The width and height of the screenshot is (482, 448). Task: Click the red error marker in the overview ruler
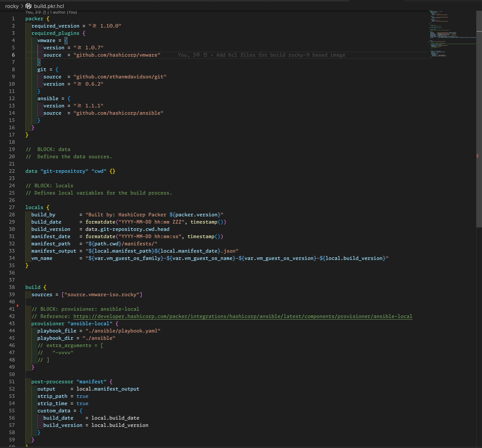coord(477,156)
